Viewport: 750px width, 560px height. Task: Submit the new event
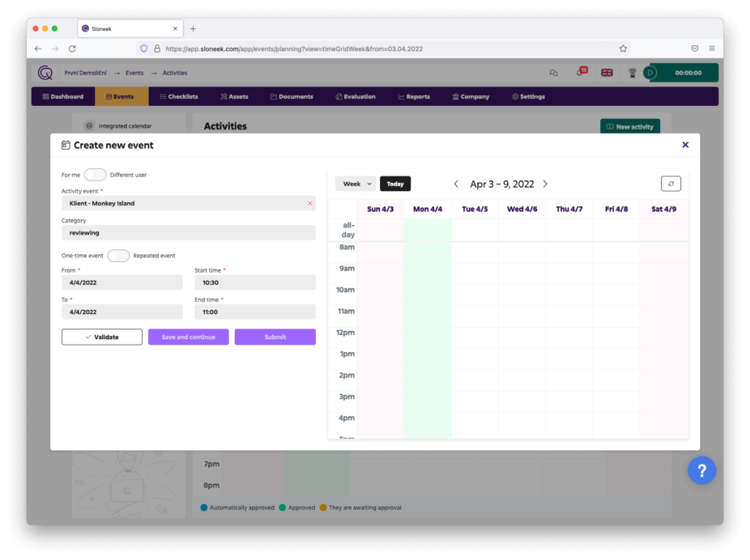coord(275,337)
